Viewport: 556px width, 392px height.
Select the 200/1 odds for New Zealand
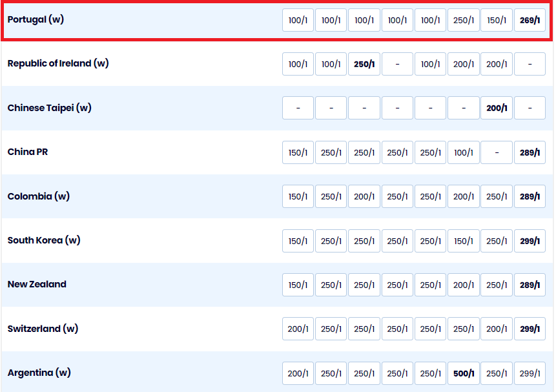point(463,285)
